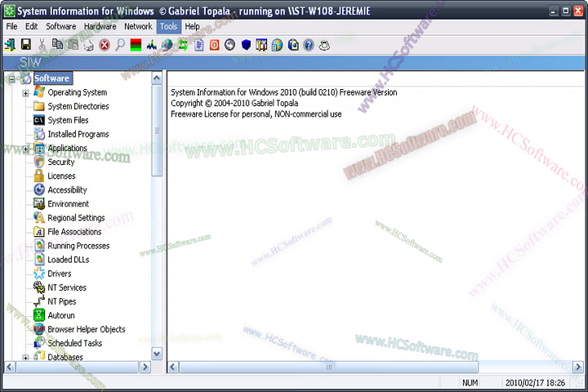Select the Drivers tree item

pyautogui.click(x=60, y=274)
